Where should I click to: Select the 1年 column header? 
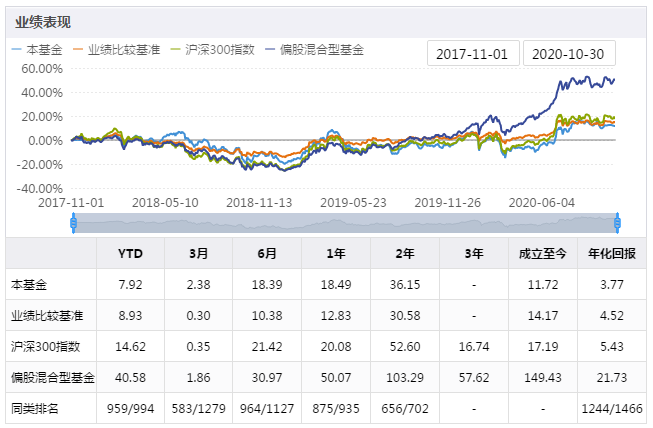(336, 254)
